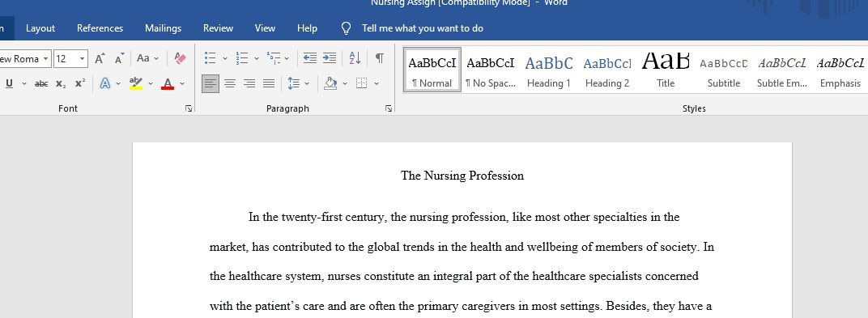Screen dimensions: 868x318
Task: Apply the No Spacing style
Action: 491,70
